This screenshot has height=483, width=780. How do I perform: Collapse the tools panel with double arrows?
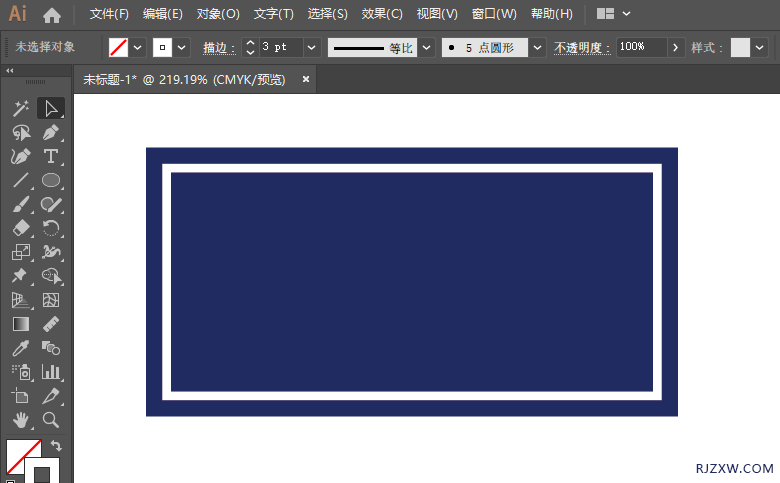[9, 71]
